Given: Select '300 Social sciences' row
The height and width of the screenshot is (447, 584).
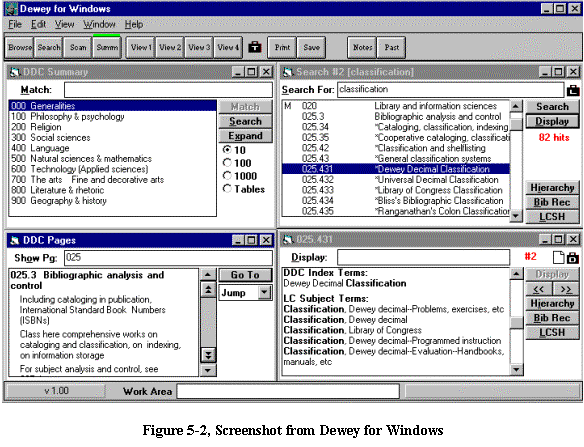Looking at the screenshot, I should (x=112, y=137).
